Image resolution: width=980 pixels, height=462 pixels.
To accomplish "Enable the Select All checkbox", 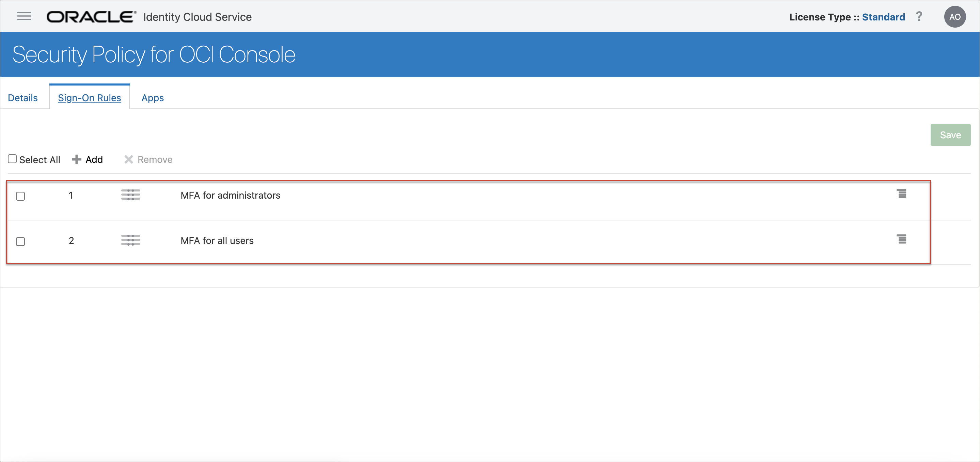I will pos(12,158).
